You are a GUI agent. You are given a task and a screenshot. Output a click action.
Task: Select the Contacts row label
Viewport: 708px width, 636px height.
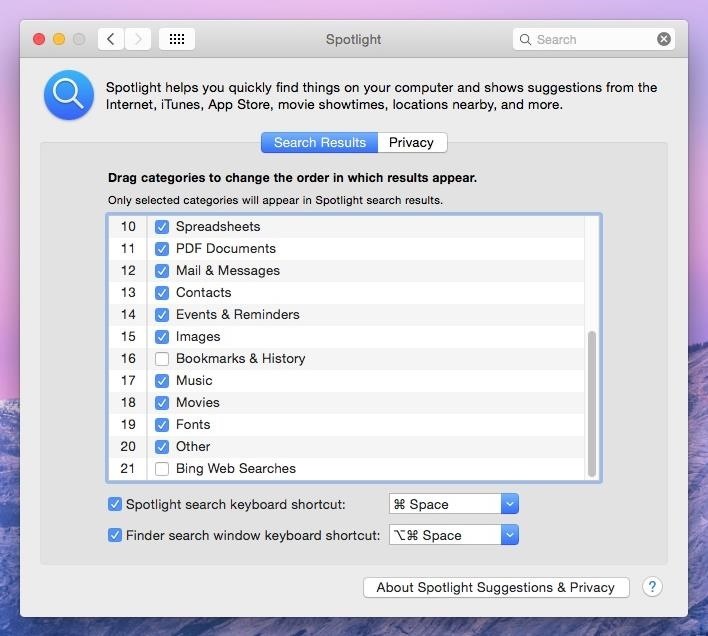[x=204, y=293]
